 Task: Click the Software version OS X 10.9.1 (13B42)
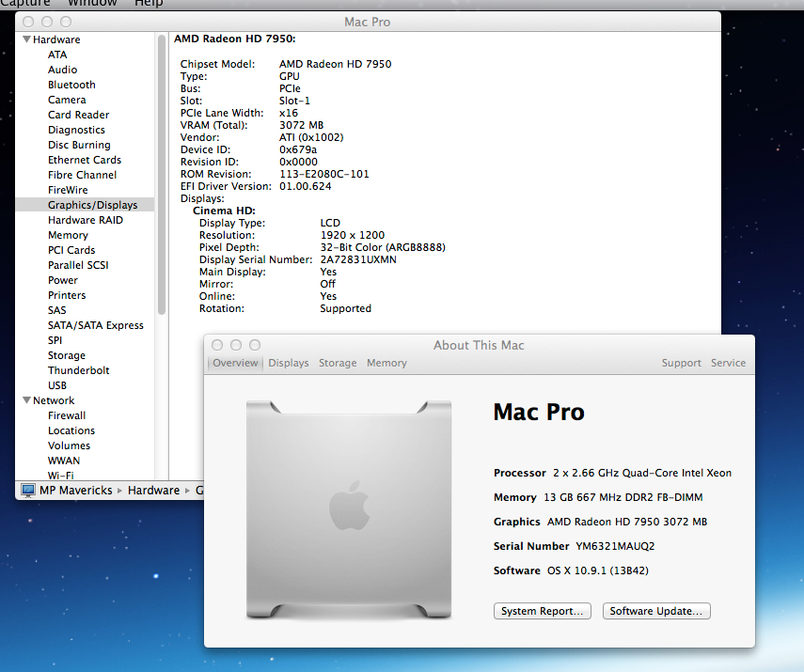[x=598, y=570]
